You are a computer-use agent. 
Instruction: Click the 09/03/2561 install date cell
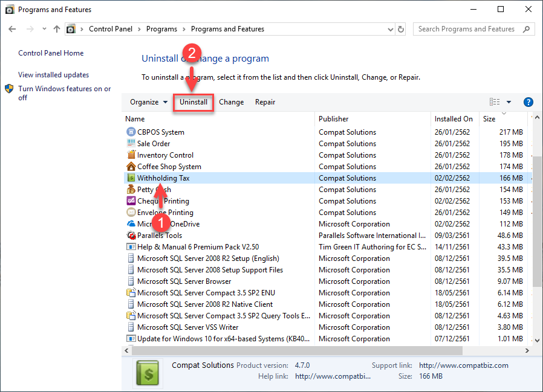click(452, 236)
